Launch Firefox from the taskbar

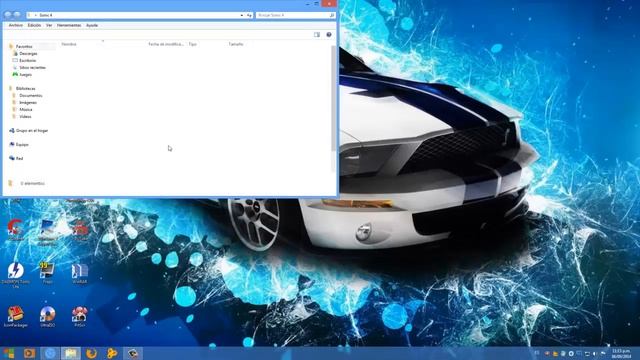[91, 353]
